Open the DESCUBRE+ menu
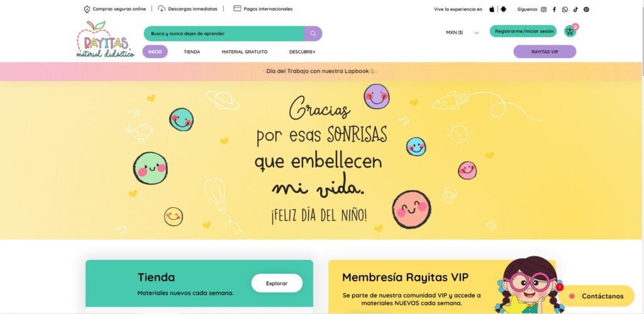Screen dimensions: 644x314 pos(303,52)
